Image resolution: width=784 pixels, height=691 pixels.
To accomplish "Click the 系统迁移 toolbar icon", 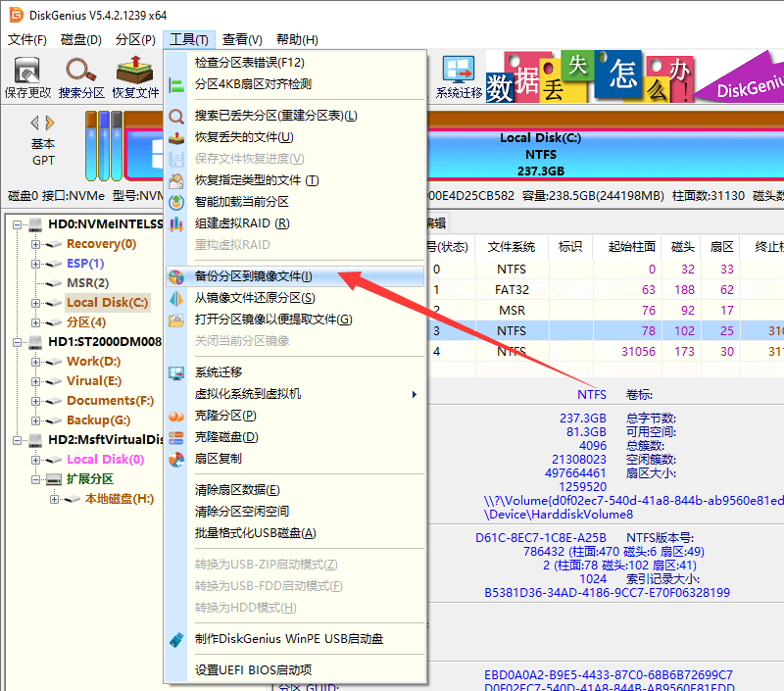I will [458, 71].
